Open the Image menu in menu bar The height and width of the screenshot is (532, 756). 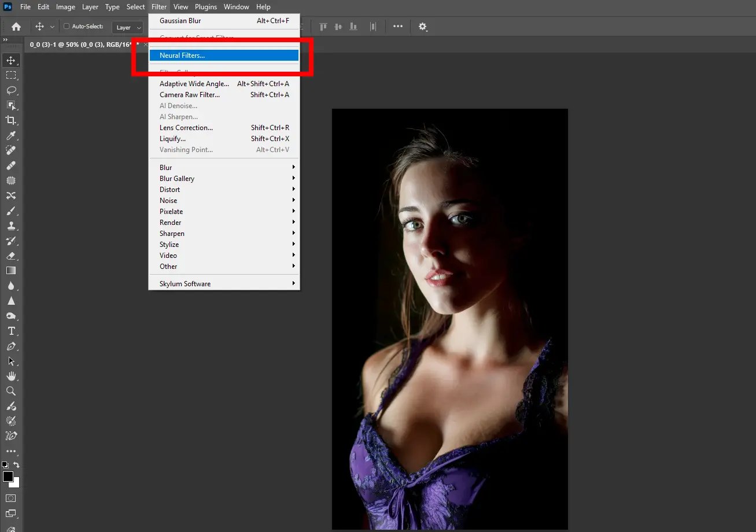pyautogui.click(x=65, y=7)
